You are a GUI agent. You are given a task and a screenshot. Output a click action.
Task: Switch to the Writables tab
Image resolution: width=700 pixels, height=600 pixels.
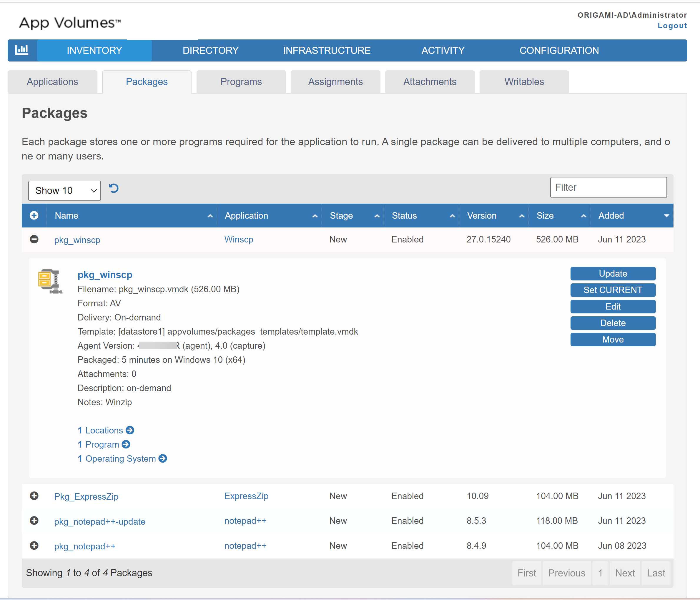click(524, 82)
